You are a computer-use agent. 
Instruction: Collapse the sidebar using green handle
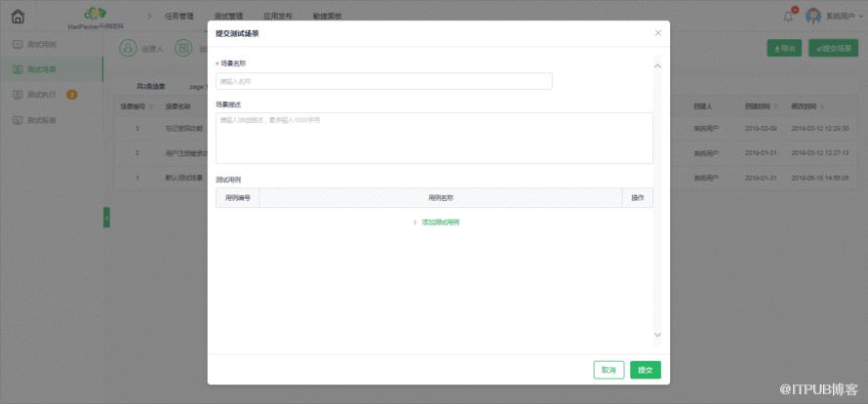(106, 218)
